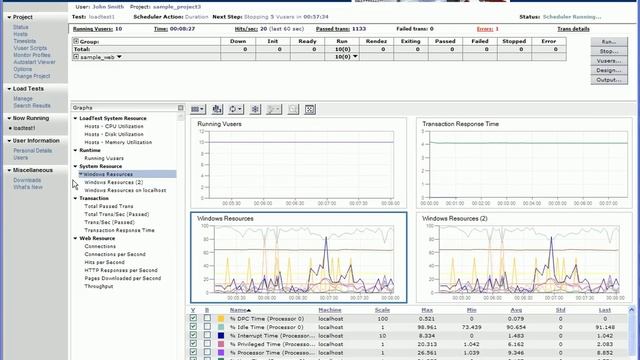Select Hits per Second tree item

coord(104,262)
